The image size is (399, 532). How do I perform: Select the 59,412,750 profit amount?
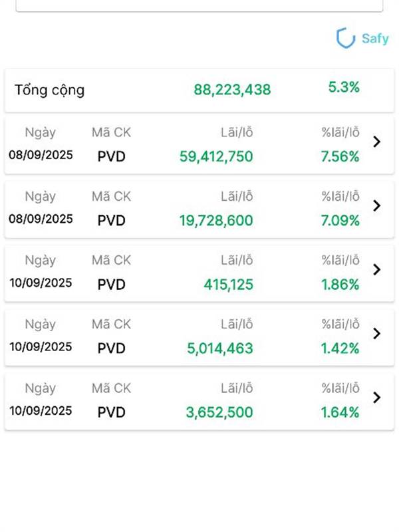point(216,157)
